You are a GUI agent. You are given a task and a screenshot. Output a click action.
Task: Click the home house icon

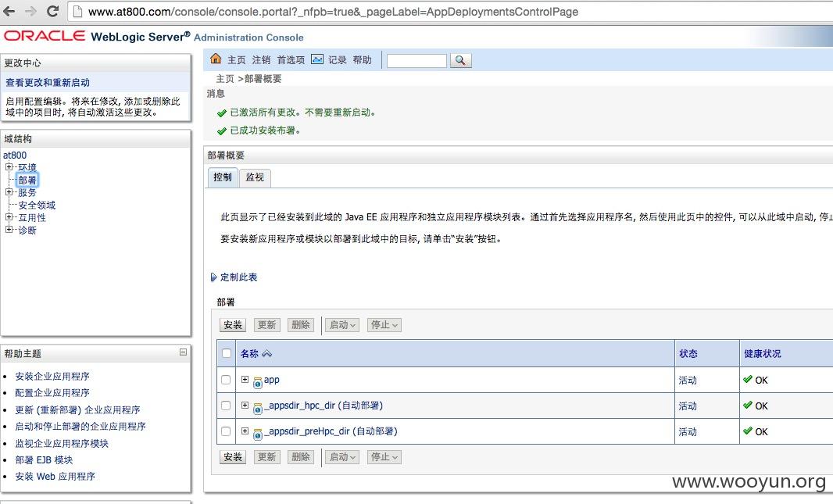(x=216, y=59)
